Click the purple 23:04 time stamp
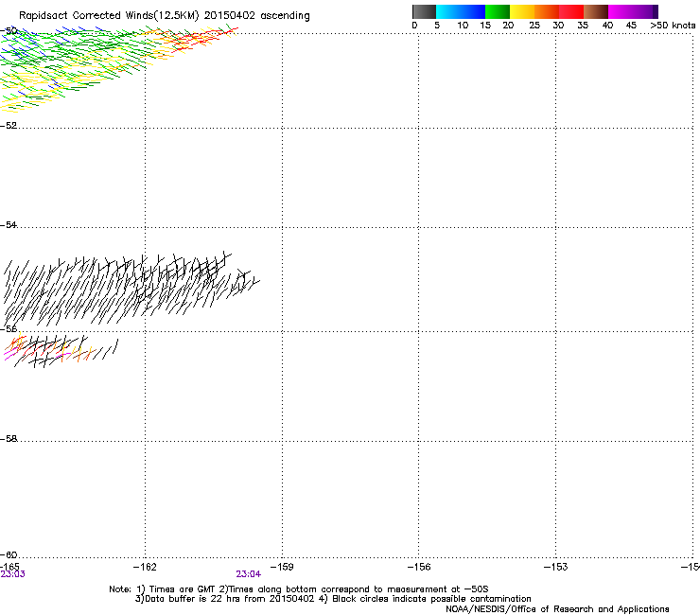 pos(248,574)
